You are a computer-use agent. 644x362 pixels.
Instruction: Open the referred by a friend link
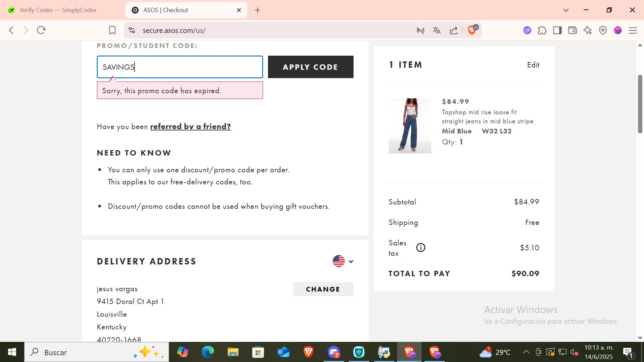[x=191, y=126]
